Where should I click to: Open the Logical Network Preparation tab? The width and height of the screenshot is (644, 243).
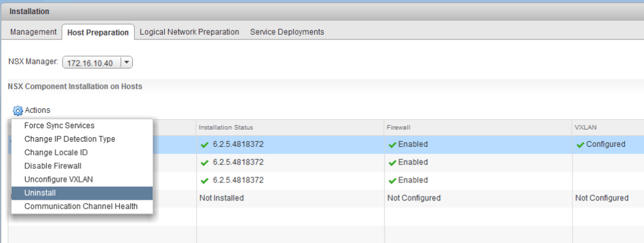pyautogui.click(x=189, y=32)
